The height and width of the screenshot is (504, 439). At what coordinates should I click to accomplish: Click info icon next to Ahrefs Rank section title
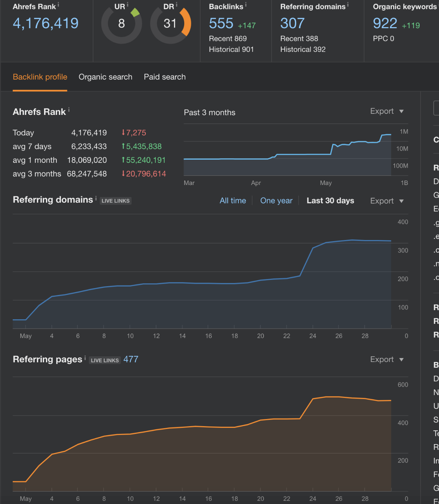(x=69, y=110)
